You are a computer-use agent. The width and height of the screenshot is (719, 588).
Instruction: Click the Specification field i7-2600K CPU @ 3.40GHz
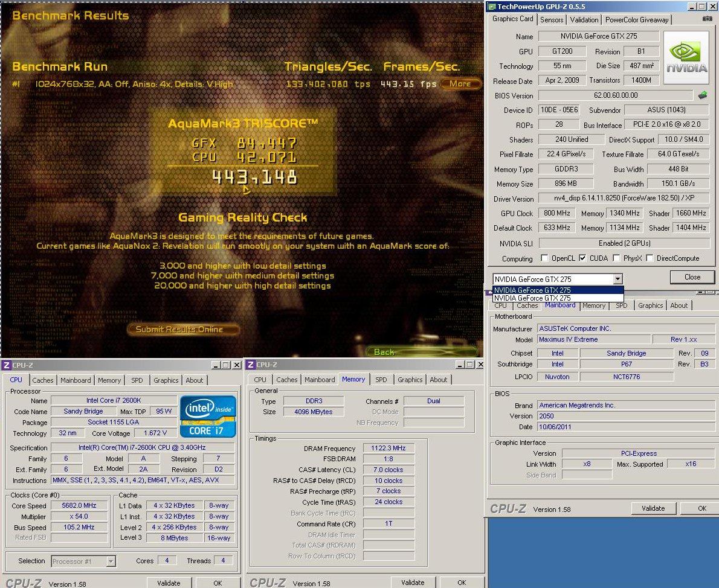point(142,447)
